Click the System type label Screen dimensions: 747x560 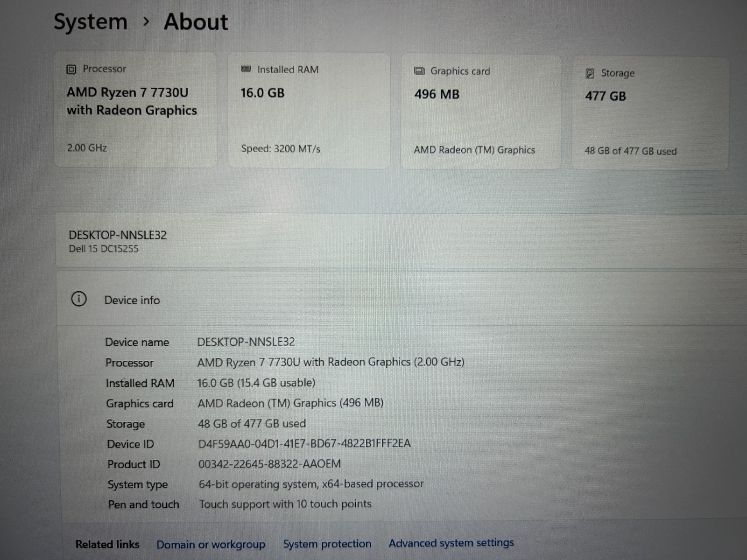click(138, 484)
